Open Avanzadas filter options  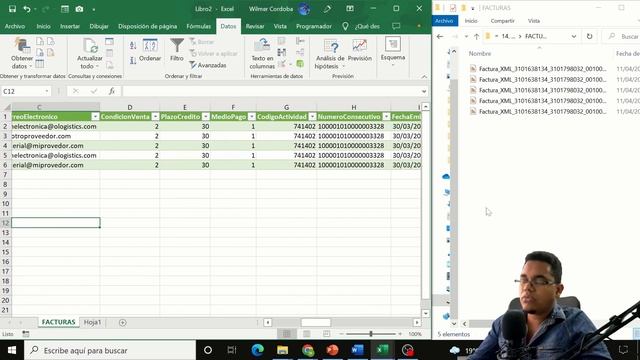click(207, 65)
